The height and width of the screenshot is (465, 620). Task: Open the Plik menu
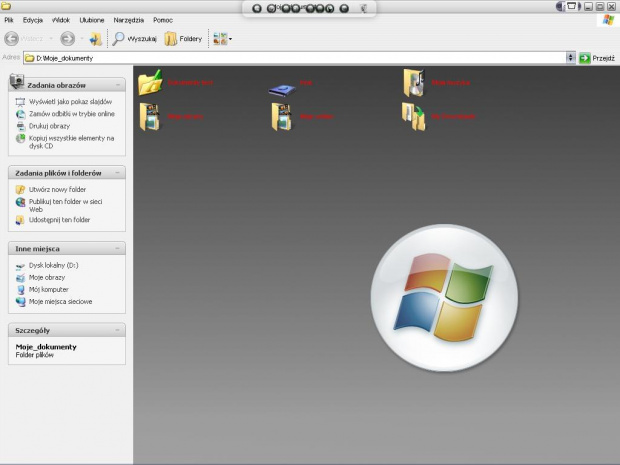point(9,20)
